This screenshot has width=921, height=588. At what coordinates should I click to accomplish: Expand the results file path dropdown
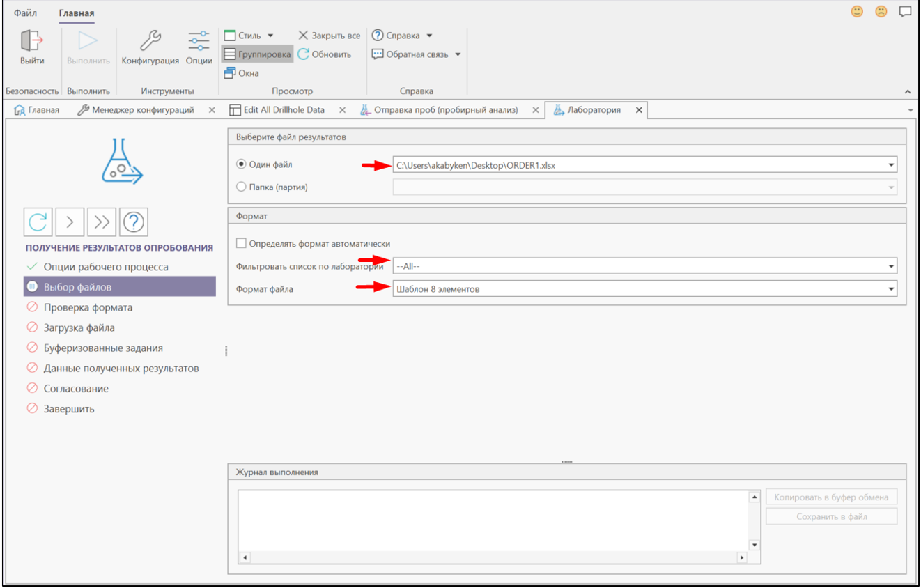point(891,165)
